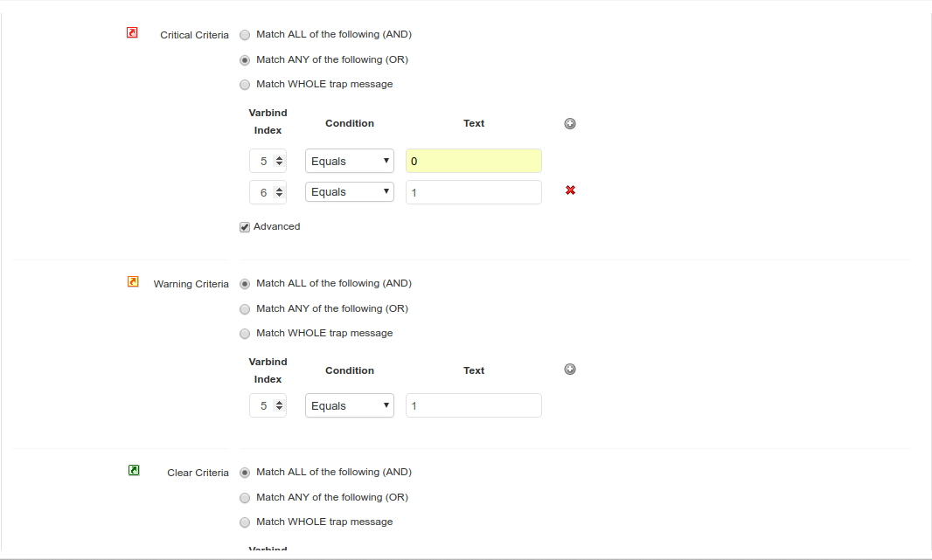Viewport: 932px width, 560px height.
Task: Add a new Critical Criteria condition row
Action: pos(570,124)
